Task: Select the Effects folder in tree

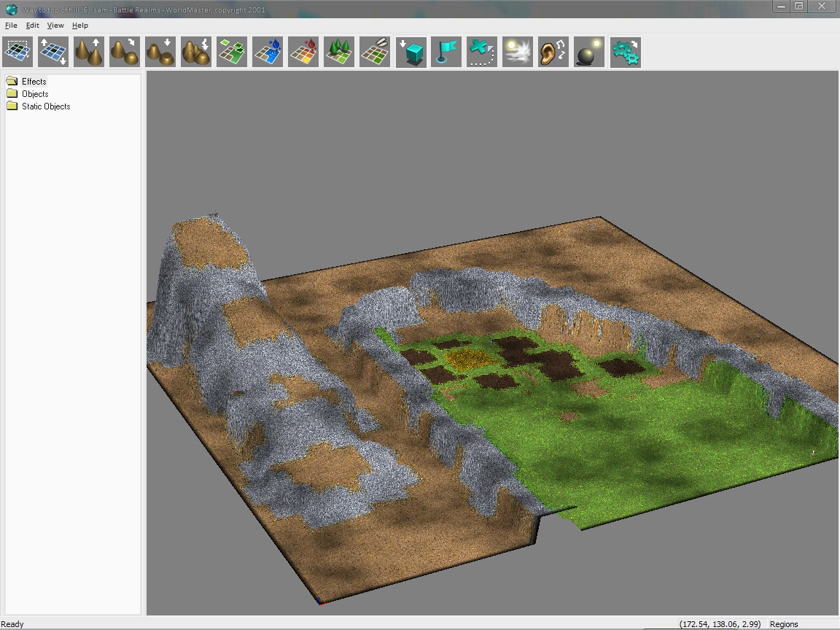Action: pyautogui.click(x=34, y=82)
